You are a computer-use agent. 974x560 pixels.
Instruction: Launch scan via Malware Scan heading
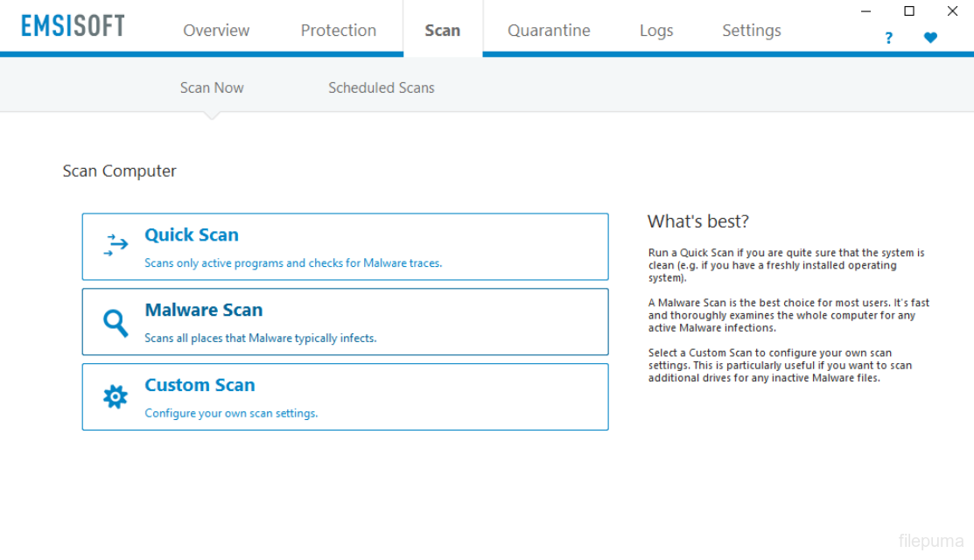[203, 310]
